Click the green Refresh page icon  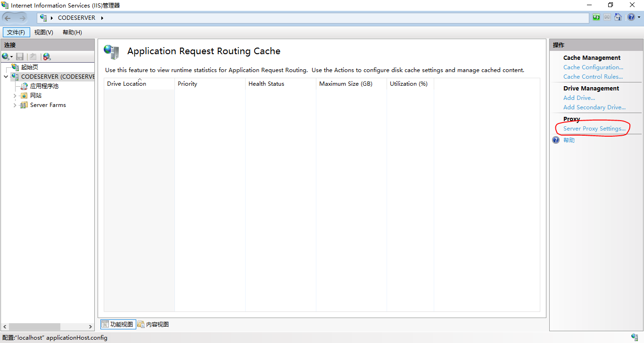596,17
